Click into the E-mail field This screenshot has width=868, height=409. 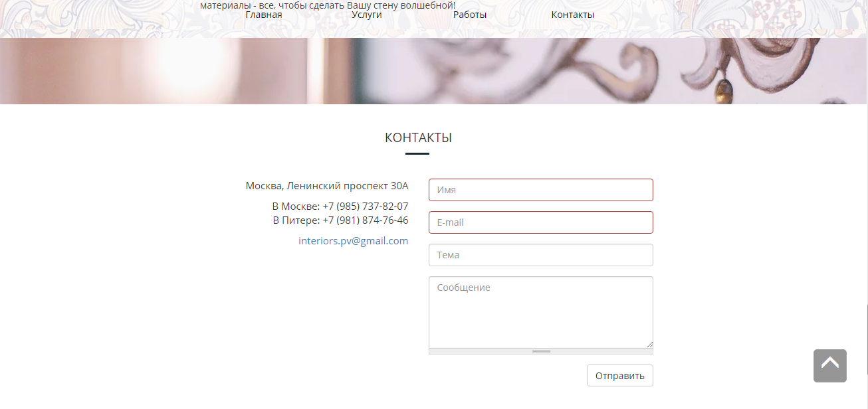coord(540,222)
